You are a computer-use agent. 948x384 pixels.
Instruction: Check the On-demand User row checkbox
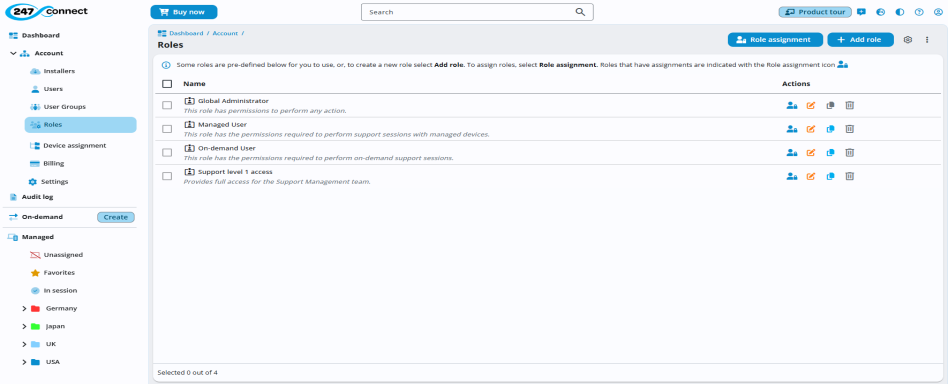167,152
